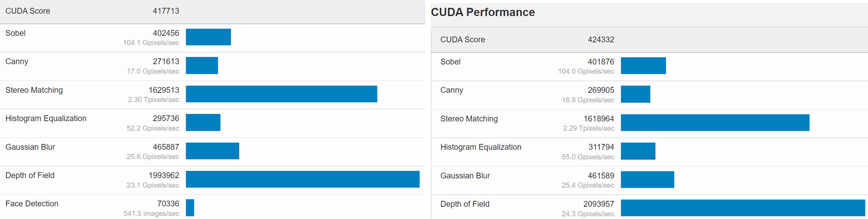This screenshot has width=868, height=219.
Task: Click the Face Detection row label
Action: tap(32, 204)
